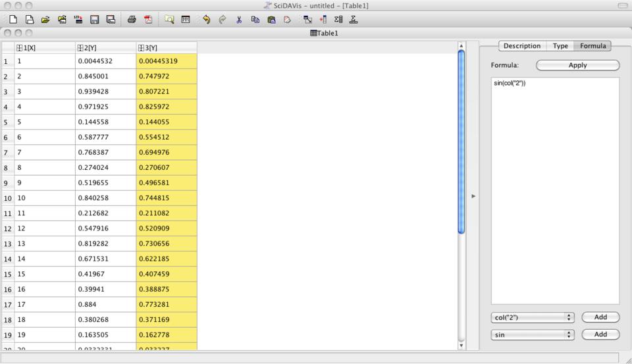Image resolution: width=632 pixels, height=364 pixels.
Task: Click the Cut scissors icon
Action: [239, 20]
